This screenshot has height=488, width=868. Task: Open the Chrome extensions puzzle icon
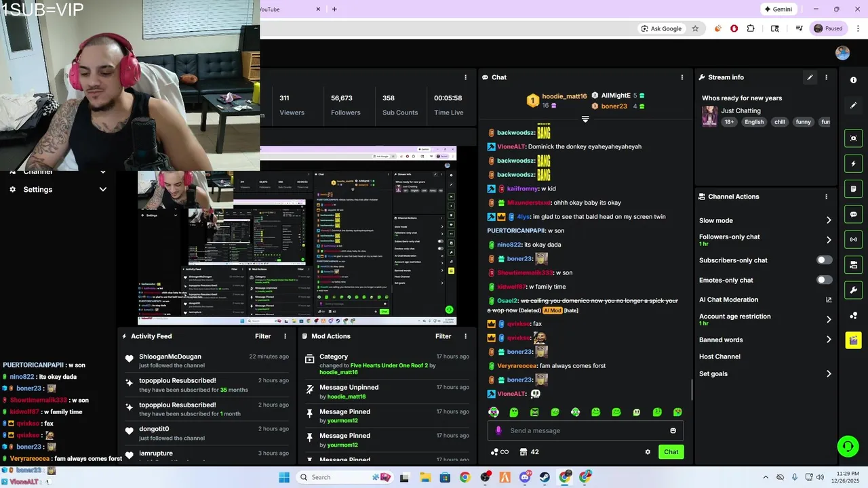751,28
